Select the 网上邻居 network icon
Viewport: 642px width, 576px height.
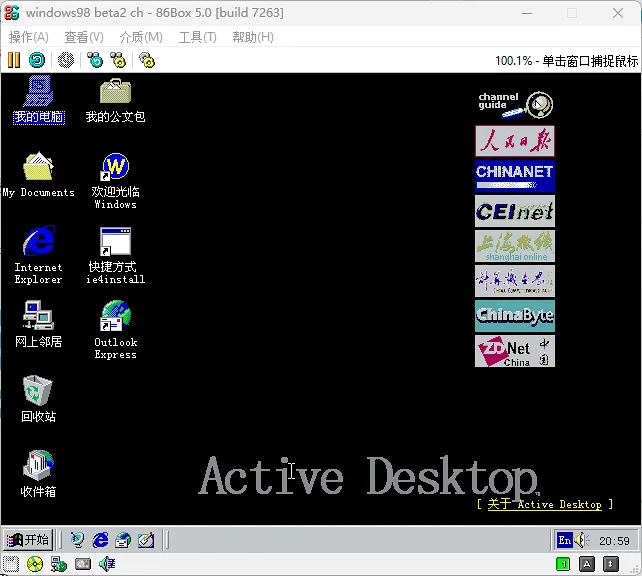(x=38, y=317)
